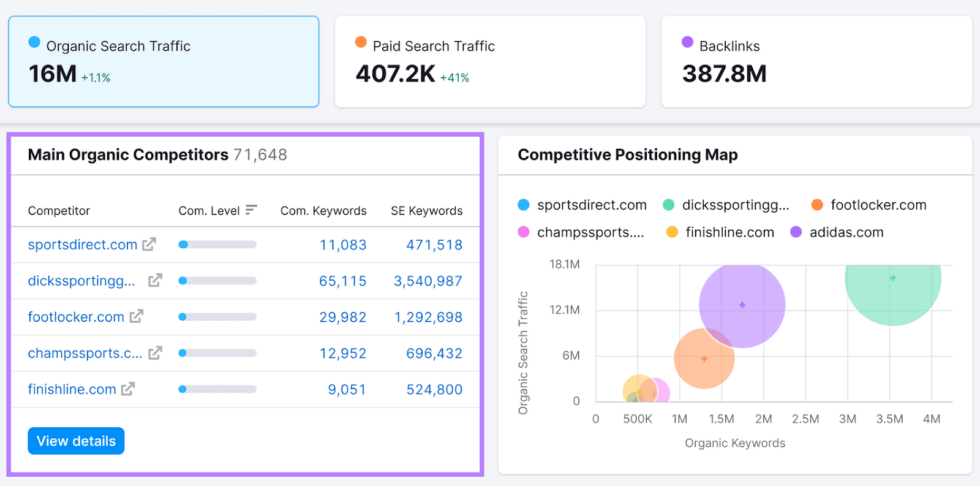Open sportsdirect.com competitor link
The height and width of the screenshot is (486, 980).
pos(83,245)
